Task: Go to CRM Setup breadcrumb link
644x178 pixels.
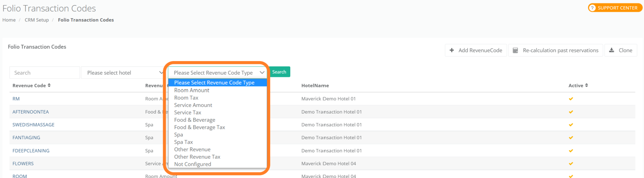Action: [x=37, y=20]
